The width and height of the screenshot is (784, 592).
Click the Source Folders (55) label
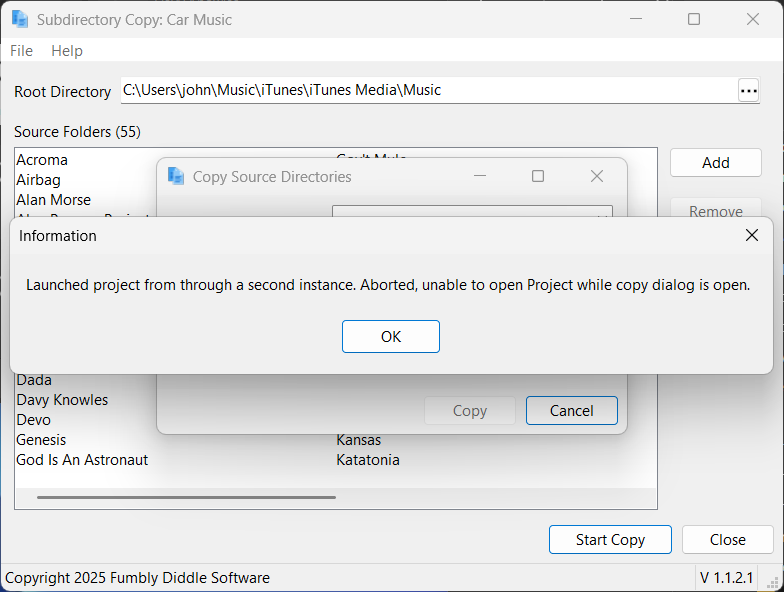click(78, 132)
